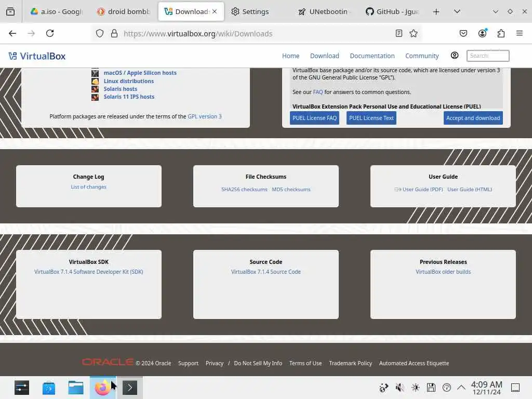
Task: Open User Guide (PDF) link
Action: [422, 189]
